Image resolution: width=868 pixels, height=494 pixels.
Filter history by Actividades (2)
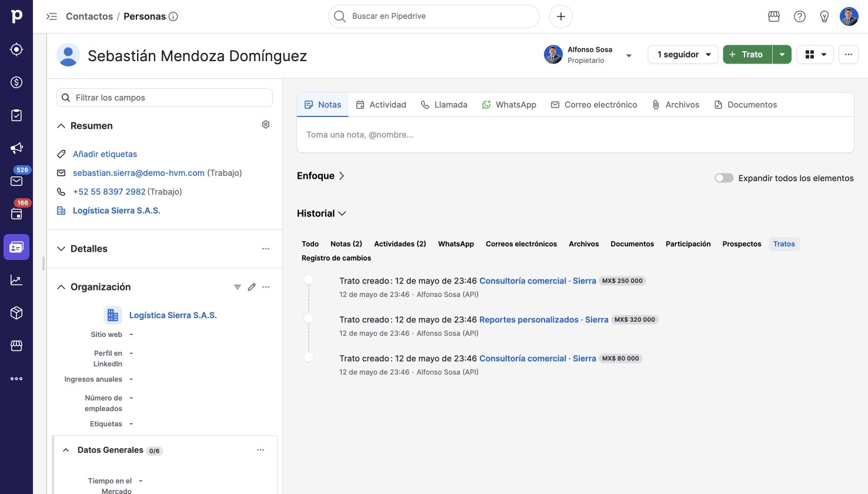pos(400,244)
